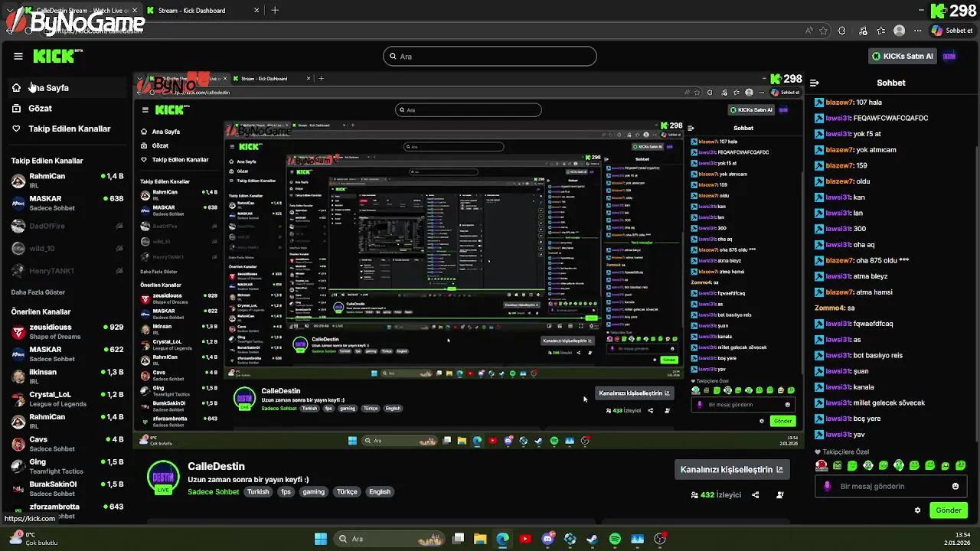980x551 pixels.
Task: Click the English tag under stream title
Action: (x=380, y=492)
